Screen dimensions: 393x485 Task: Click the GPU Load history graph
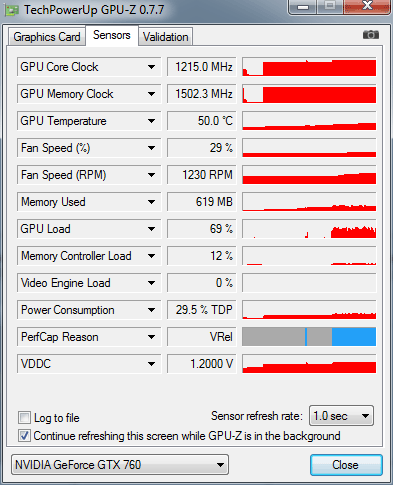pos(309,229)
